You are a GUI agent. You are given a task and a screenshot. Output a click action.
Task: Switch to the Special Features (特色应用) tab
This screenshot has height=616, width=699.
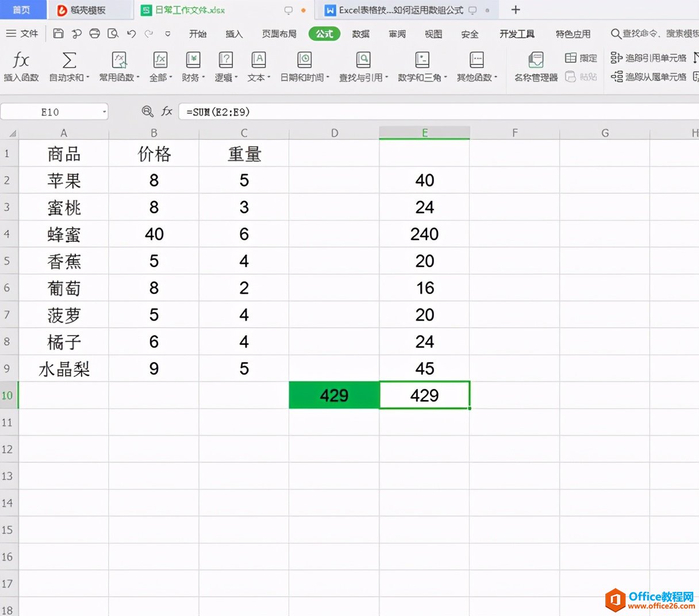(573, 34)
